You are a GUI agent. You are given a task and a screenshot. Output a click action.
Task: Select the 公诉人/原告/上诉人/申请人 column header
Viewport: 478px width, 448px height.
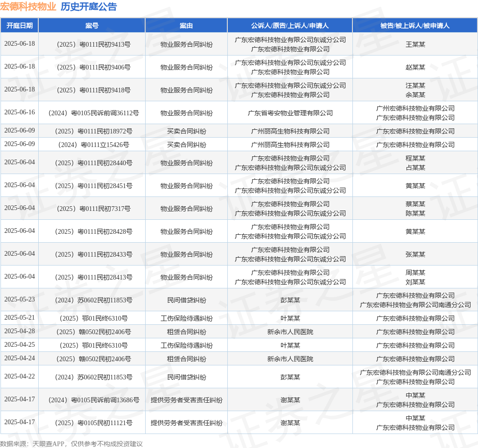(290, 26)
